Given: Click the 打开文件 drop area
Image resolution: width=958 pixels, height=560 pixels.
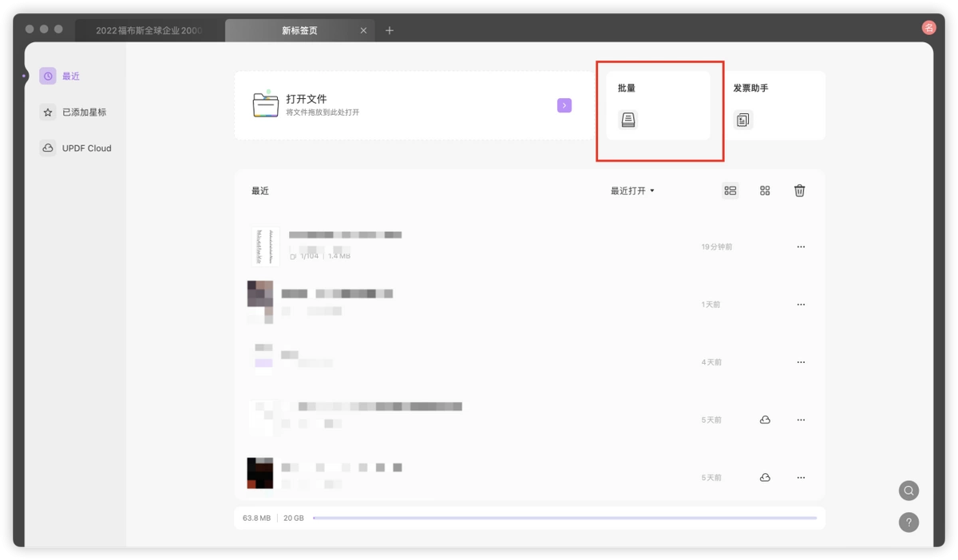Looking at the screenshot, I should (x=414, y=105).
